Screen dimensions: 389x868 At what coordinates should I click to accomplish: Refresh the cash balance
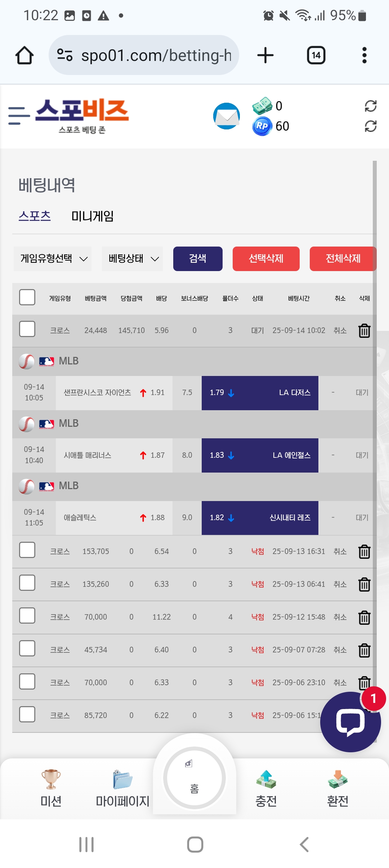point(370,106)
